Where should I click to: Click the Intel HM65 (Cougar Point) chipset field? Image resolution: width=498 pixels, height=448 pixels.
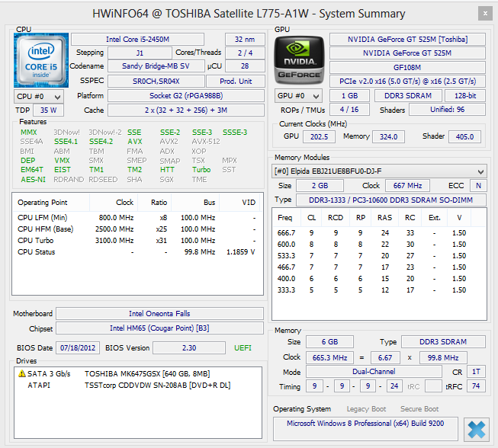159,328
